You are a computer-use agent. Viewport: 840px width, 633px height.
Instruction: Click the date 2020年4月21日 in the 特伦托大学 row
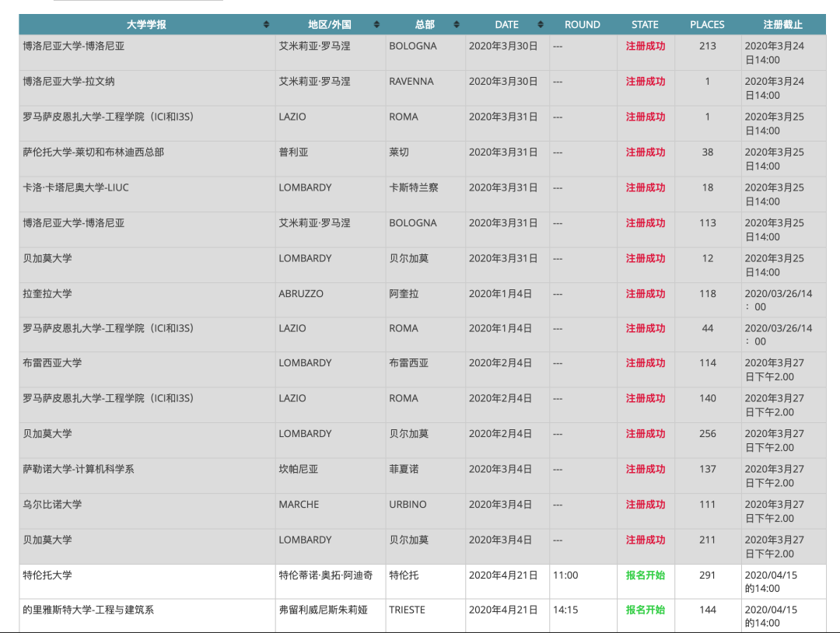pyautogui.click(x=503, y=575)
